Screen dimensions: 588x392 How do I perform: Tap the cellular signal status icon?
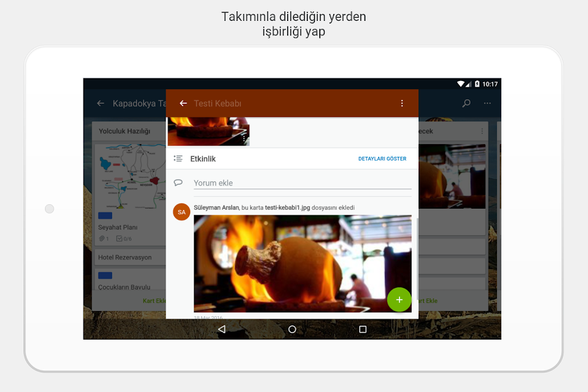(469, 84)
